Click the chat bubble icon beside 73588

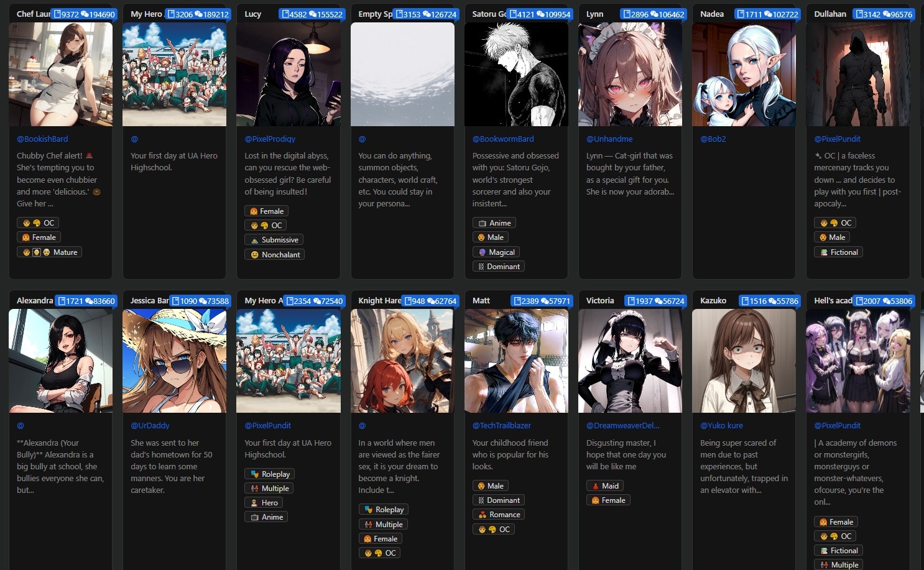coord(203,301)
